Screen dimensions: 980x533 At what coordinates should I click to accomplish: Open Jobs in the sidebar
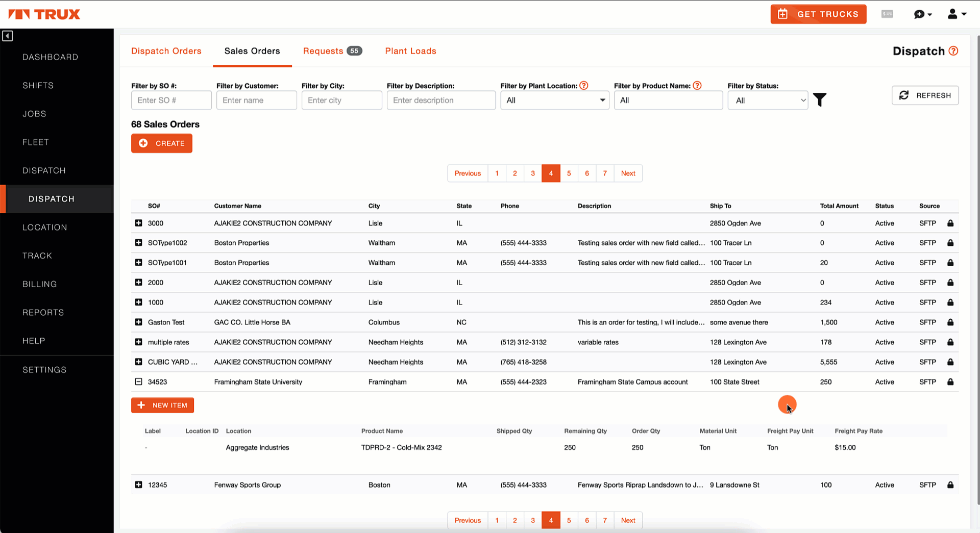click(x=34, y=114)
